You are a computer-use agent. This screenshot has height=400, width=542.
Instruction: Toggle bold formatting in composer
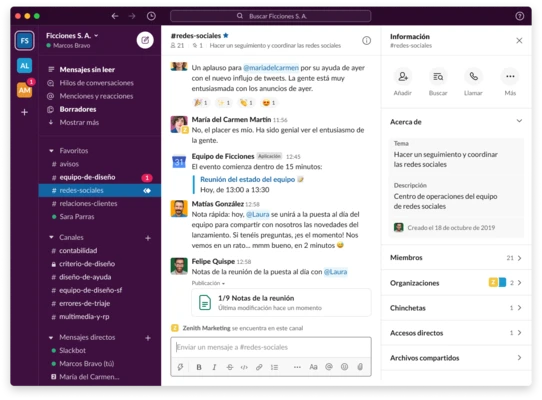click(x=199, y=367)
